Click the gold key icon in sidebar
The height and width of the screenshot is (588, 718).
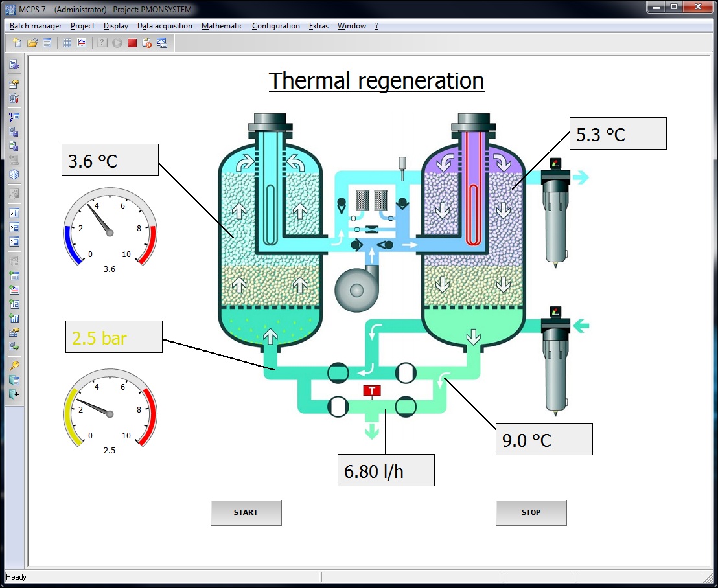pyautogui.click(x=14, y=366)
